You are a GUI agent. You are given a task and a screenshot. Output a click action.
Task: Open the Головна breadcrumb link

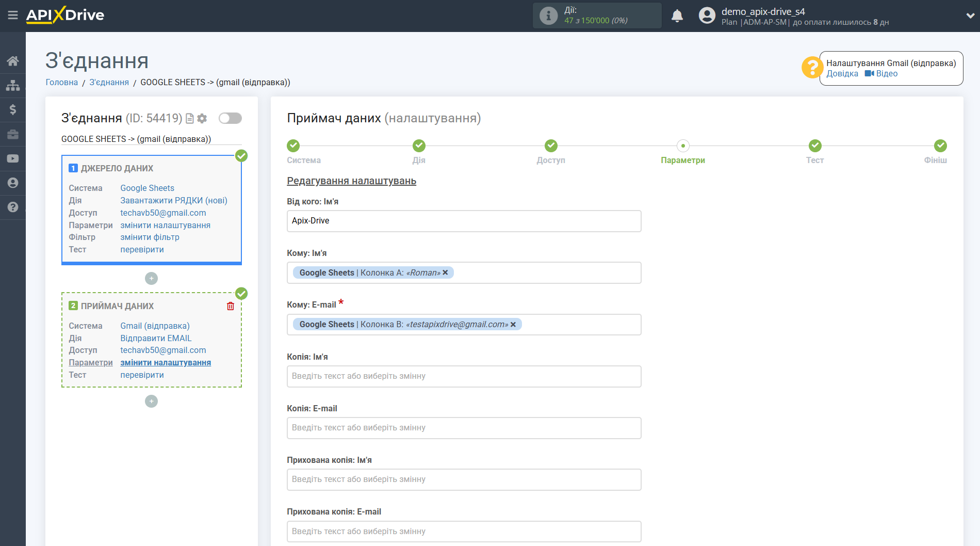tap(62, 82)
